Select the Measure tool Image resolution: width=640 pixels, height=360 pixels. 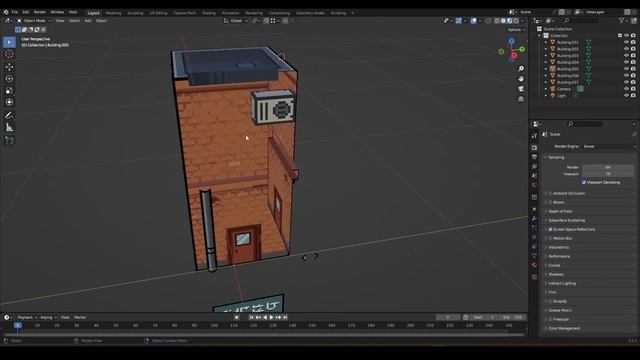click(x=9, y=128)
